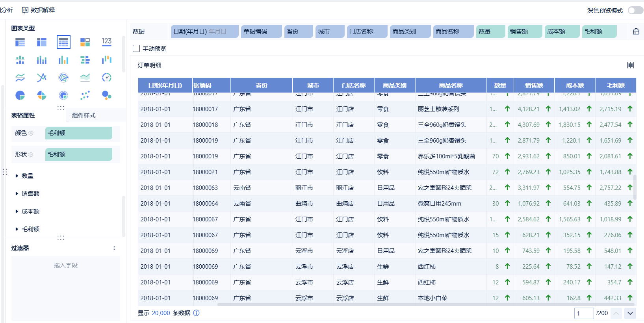This screenshot has height=323, width=644.
Task: Select the waterfall chart icon
Action: point(107,60)
